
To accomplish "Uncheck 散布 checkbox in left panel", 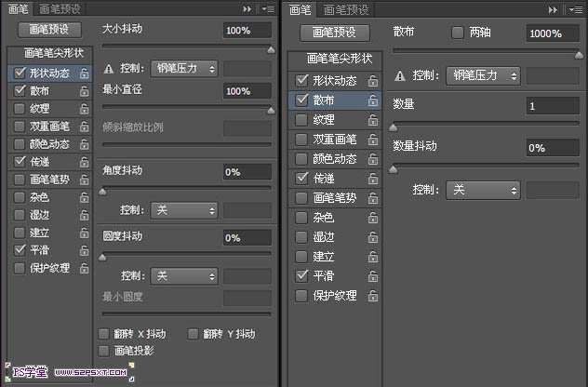I will click(x=20, y=91).
